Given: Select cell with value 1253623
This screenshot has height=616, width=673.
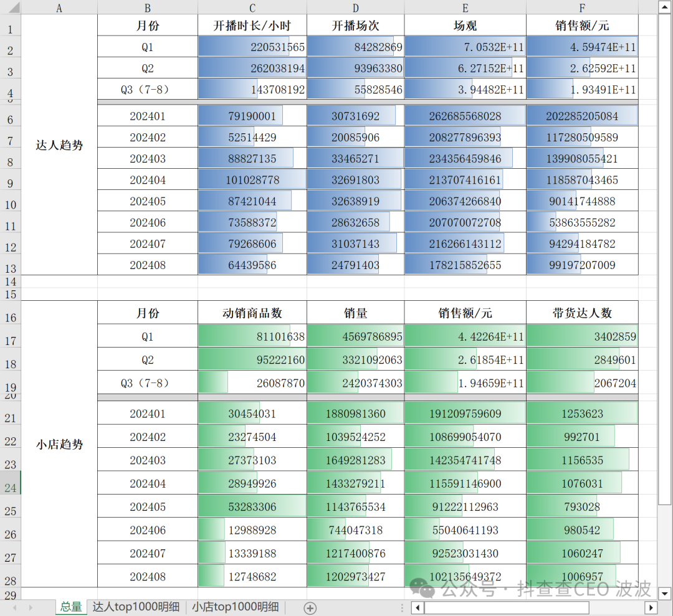Looking at the screenshot, I should click(582, 413).
